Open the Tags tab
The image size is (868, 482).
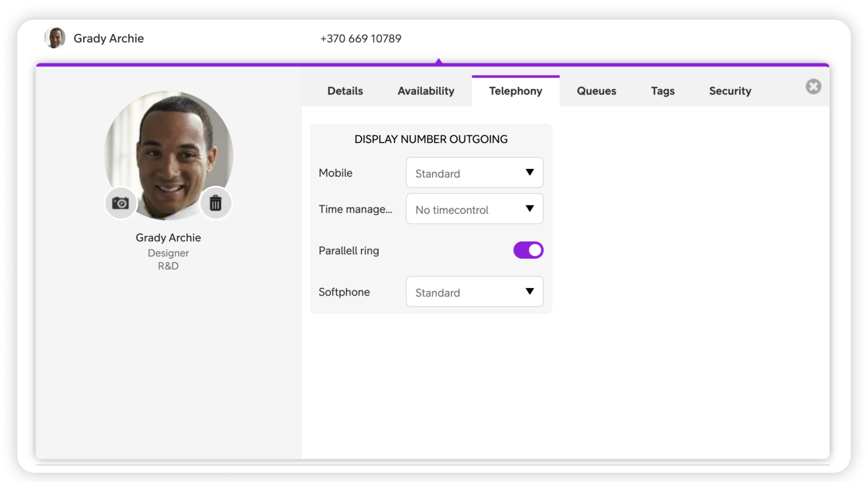[662, 91]
